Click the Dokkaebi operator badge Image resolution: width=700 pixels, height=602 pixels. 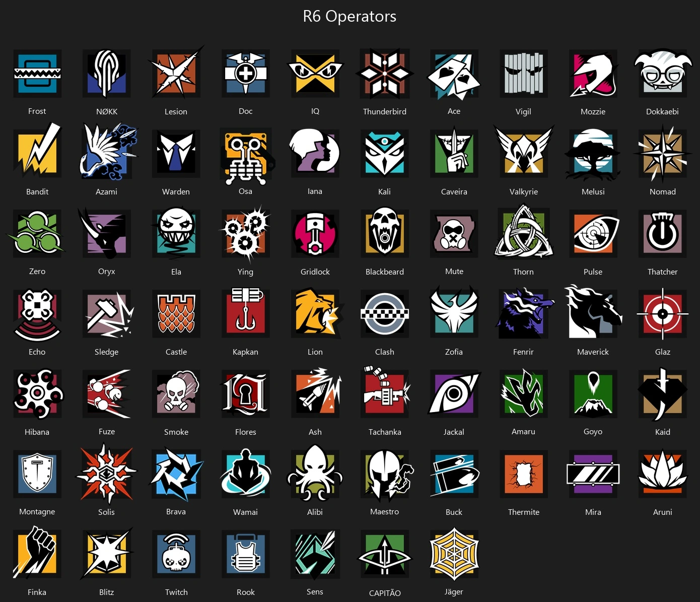click(x=662, y=74)
